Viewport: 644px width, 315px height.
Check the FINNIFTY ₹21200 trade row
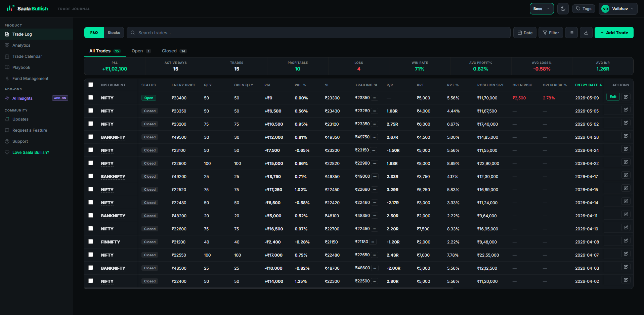pos(91,241)
